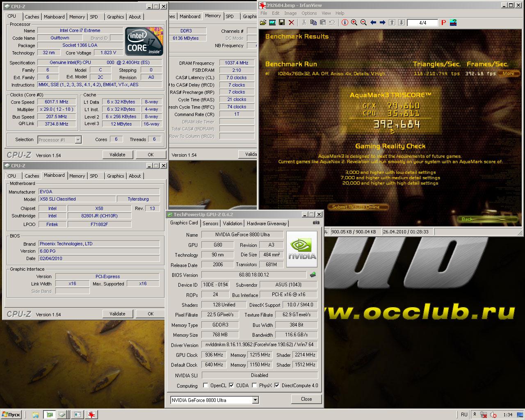Toggle the PhysX checkbox in GPU-Z
The width and height of the screenshot is (525, 420).
(x=255, y=386)
